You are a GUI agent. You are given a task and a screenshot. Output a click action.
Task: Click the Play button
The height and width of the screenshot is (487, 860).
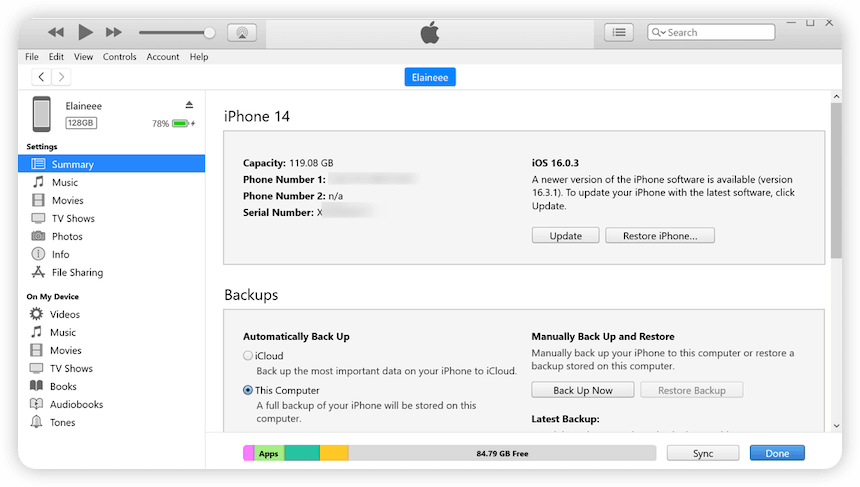pos(85,32)
